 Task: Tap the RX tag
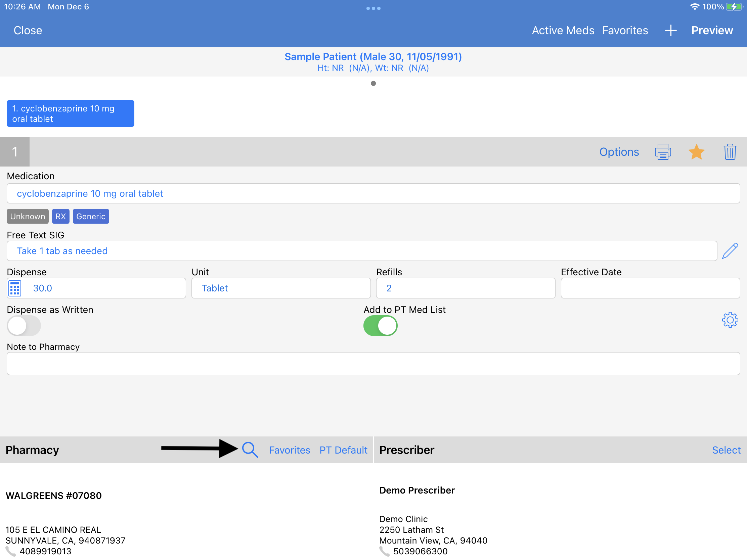click(60, 216)
